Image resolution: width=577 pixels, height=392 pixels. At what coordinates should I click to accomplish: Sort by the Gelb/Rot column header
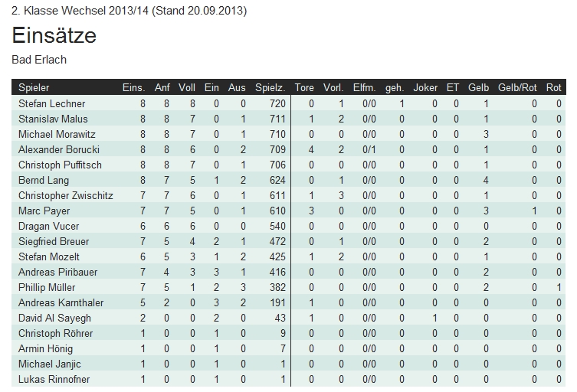tap(518, 88)
